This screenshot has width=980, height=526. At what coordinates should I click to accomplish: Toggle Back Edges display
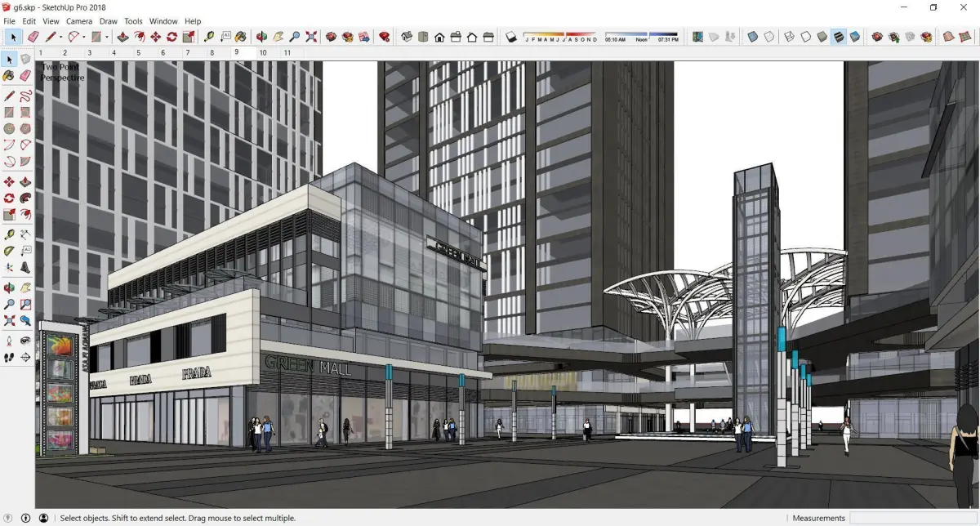(x=768, y=37)
